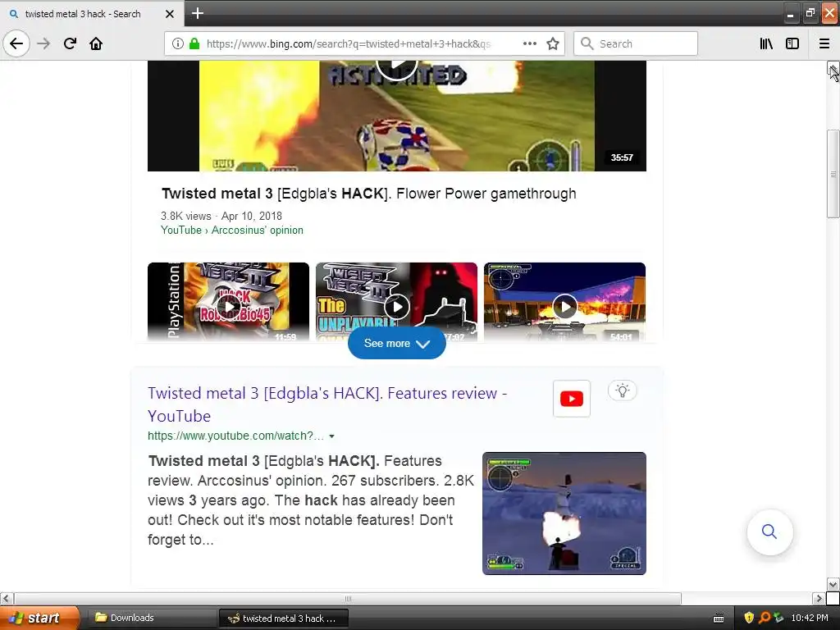Show site information icon in address bar

pos(177,43)
